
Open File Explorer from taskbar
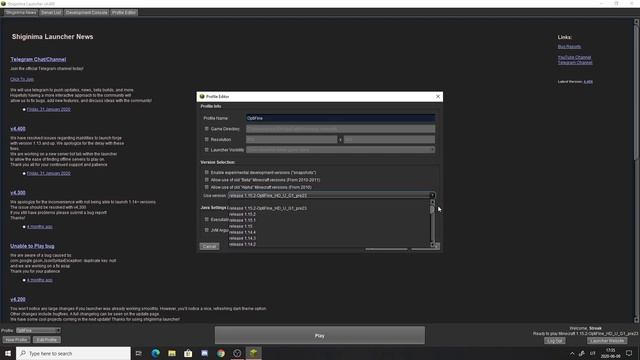coord(172,353)
